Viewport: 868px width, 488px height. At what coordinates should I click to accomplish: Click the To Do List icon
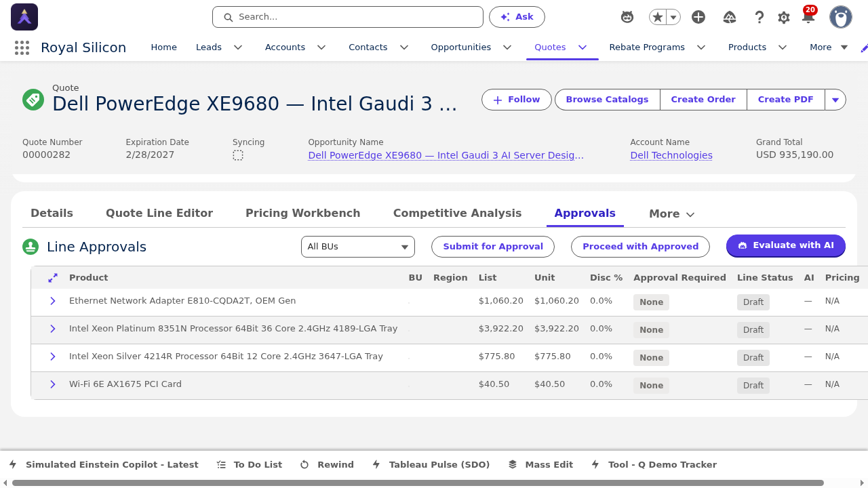pyautogui.click(x=221, y=464)
